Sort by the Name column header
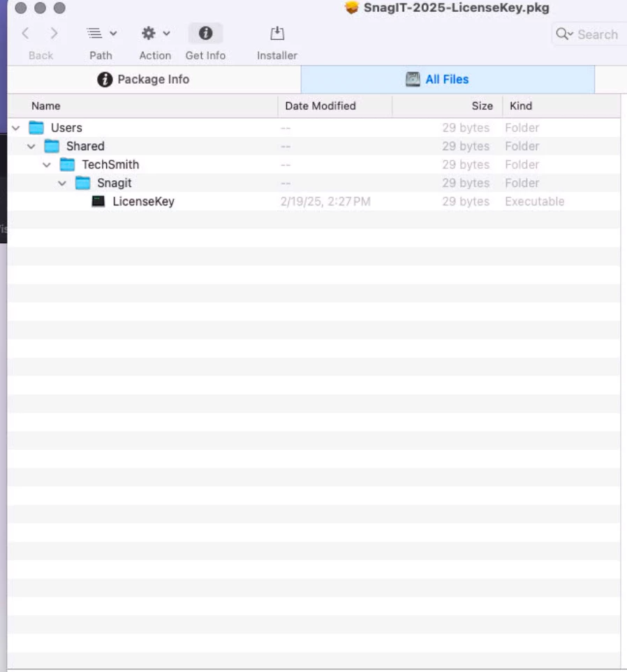Screen dimensions: 627x672 [143, 106]
